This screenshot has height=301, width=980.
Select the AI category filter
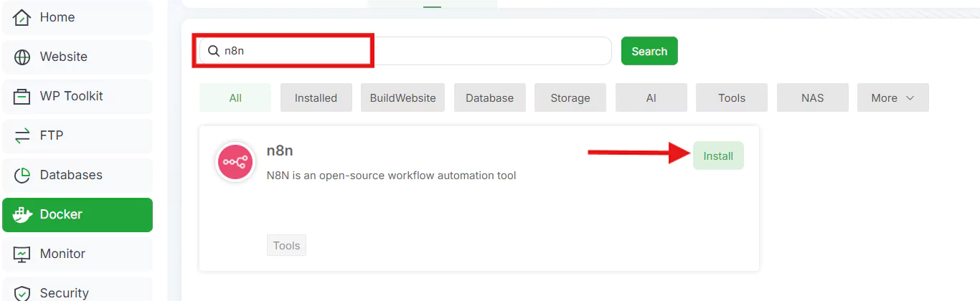coord(651,97)
